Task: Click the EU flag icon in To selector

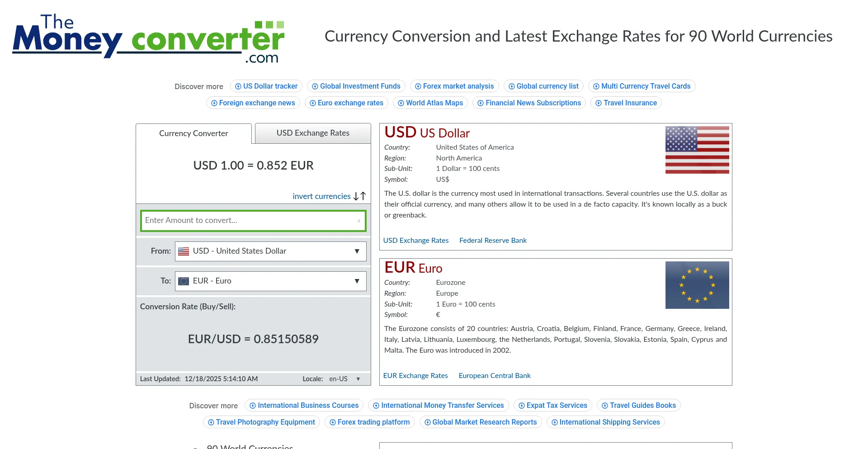Action: click(184, 281)
